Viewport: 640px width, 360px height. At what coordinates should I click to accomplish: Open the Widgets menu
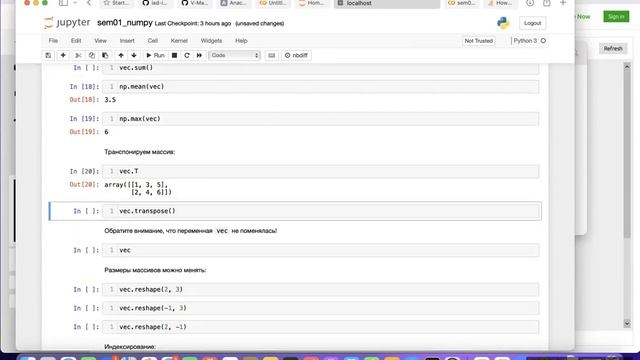coord(211,41)
